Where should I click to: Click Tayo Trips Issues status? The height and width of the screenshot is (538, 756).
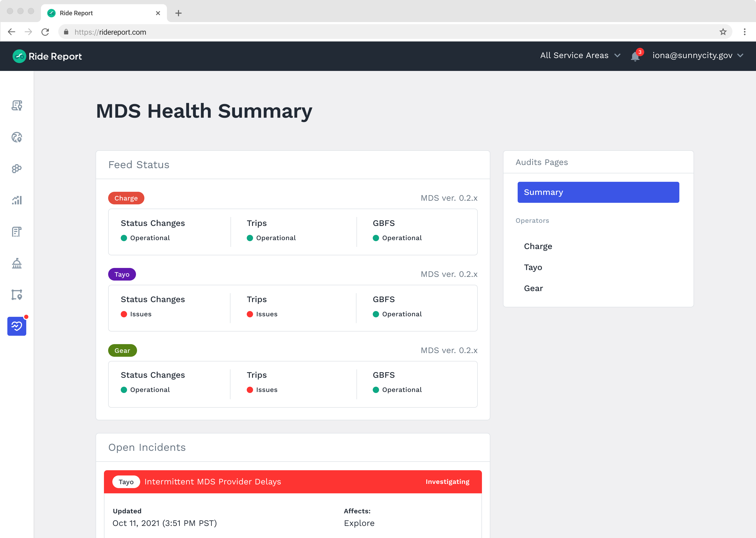[262, 314]
